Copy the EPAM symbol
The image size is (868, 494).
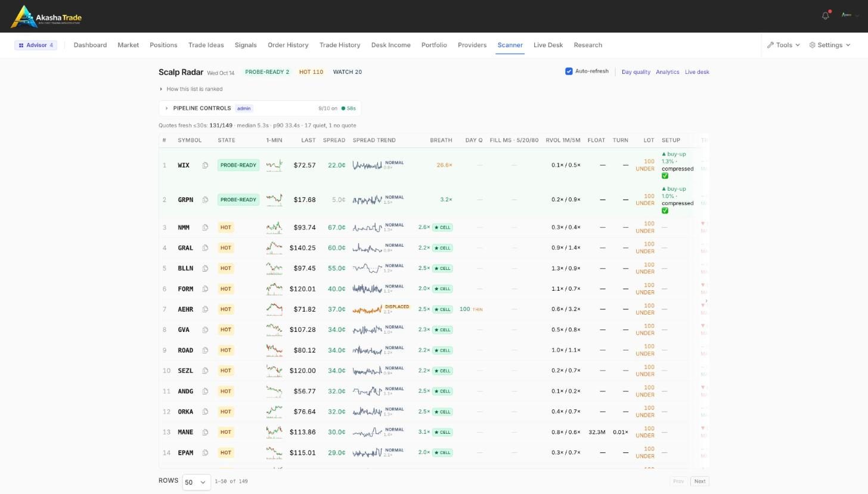pos(205,452)
